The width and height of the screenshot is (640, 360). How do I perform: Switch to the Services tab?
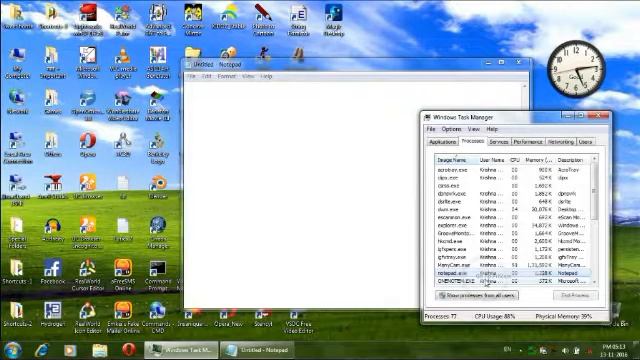pyautogui.click(x=498, y=142)
